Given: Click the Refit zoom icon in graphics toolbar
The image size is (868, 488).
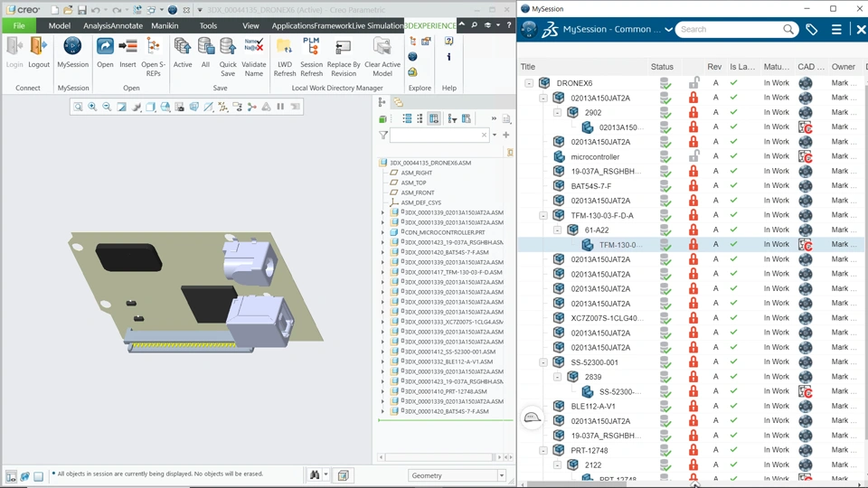Looking at the screenshot, I should (x=78, y=107).
